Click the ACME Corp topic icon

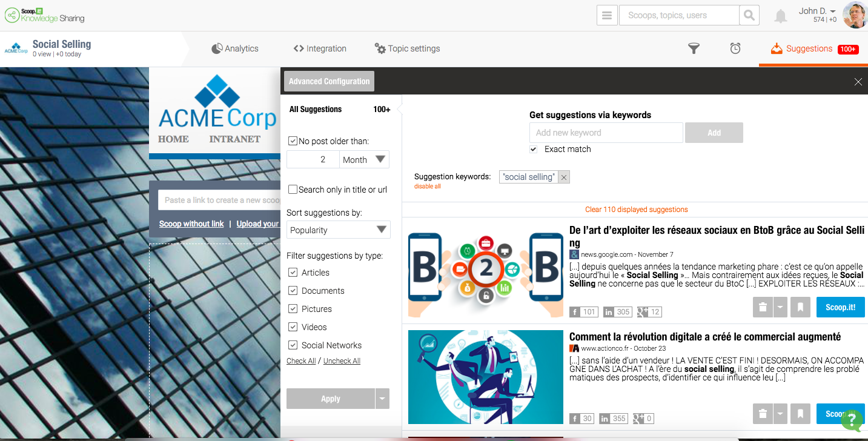pos(16,48)
